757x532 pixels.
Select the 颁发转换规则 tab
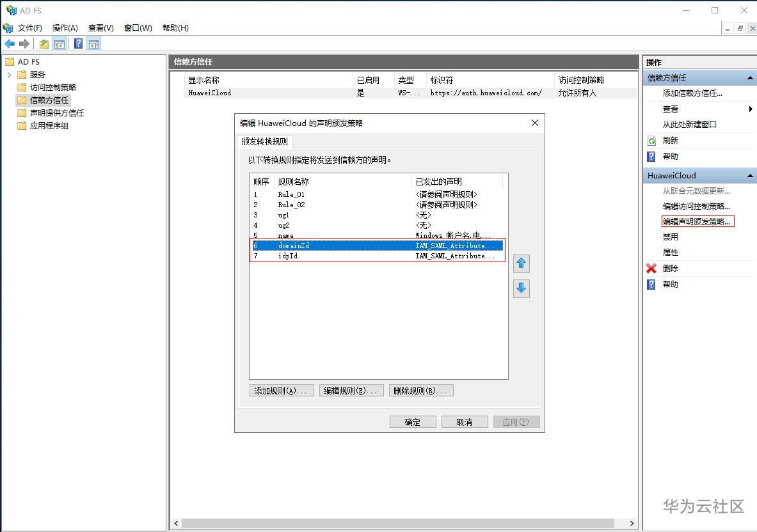264,141
